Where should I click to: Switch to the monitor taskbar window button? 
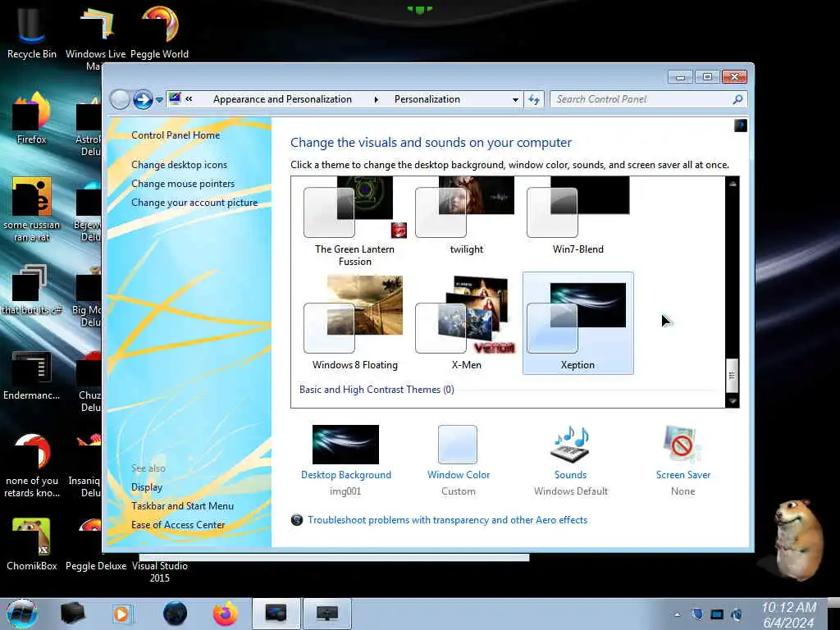pos(326,614)
